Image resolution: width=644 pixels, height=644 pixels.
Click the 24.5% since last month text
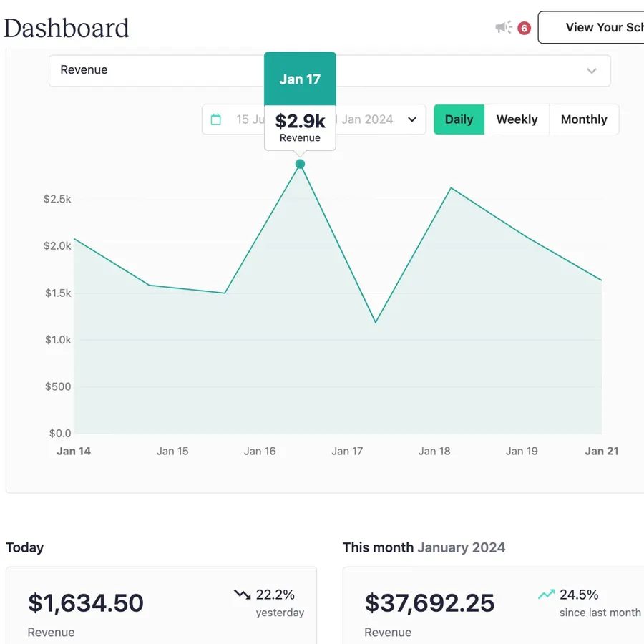(600, 603)
